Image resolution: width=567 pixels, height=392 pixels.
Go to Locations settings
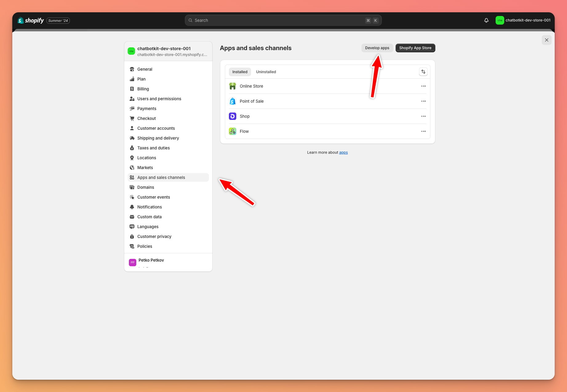[x=168, y=158]
